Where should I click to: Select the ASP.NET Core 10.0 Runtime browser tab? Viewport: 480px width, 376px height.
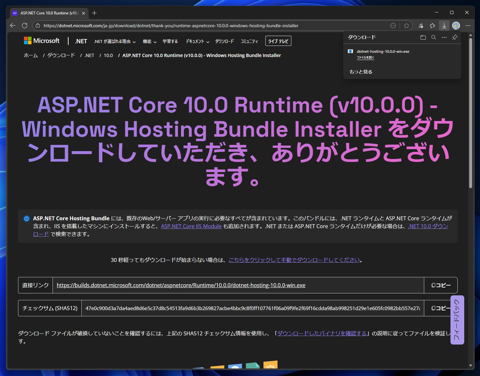pos(47,13)
